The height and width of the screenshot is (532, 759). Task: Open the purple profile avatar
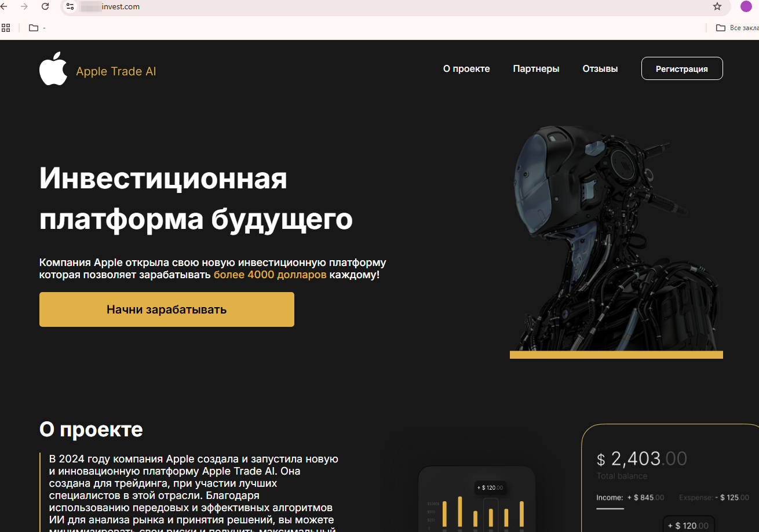pos(746,7)
